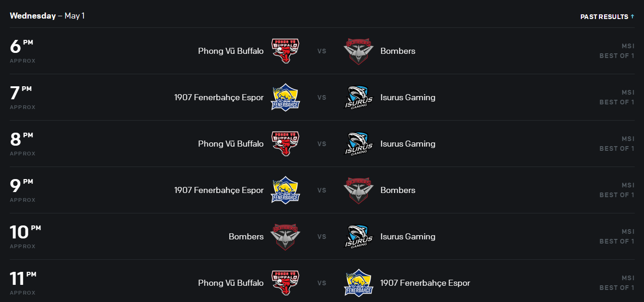Click the Wednesday May 1 date header
Image resolution: width=644 pixels, height=302 pixels.
[47, 16]
